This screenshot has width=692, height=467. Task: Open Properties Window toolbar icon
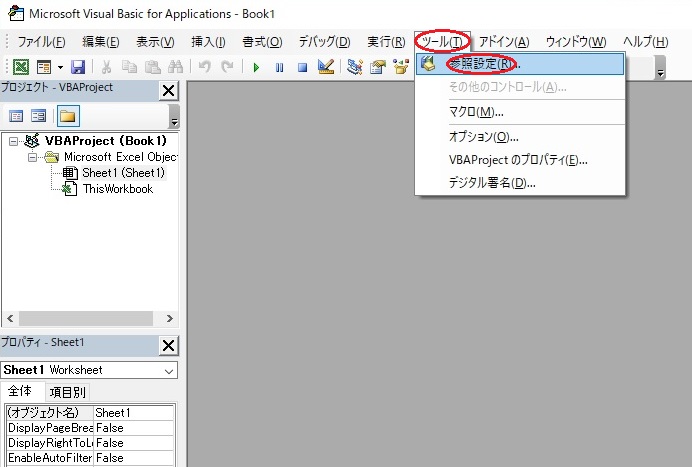tap(378, 67)
